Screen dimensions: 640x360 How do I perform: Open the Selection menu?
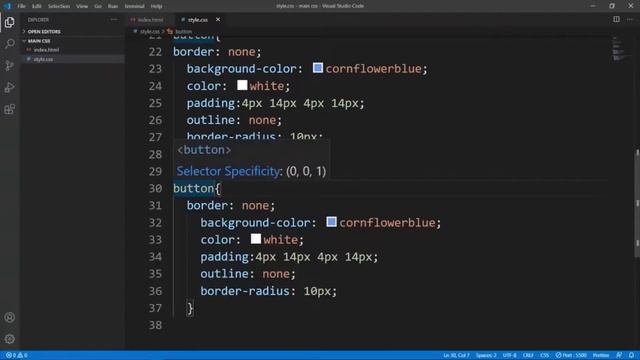[59, 6]
